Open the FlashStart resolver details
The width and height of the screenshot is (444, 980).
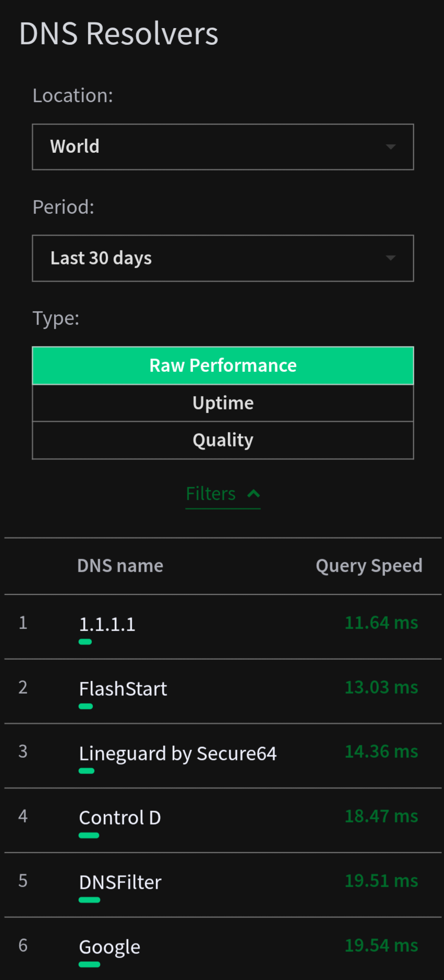tap(123, 688)
